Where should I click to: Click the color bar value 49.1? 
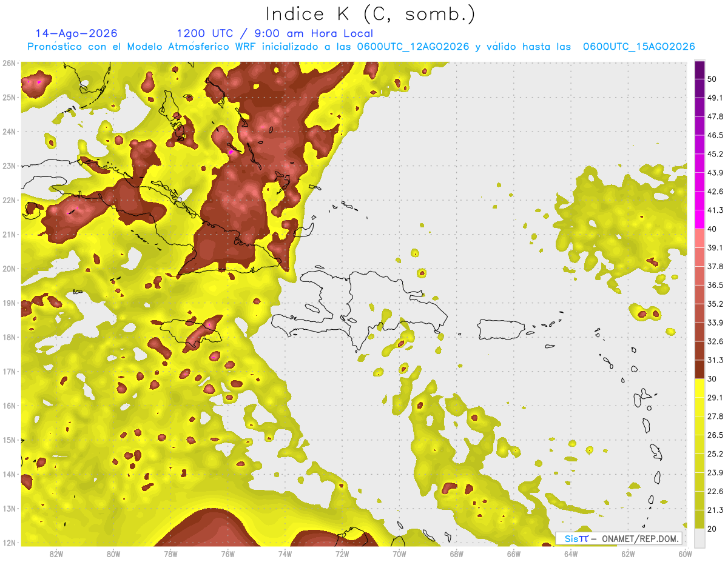pyautogui.click(x=715, y=98)
